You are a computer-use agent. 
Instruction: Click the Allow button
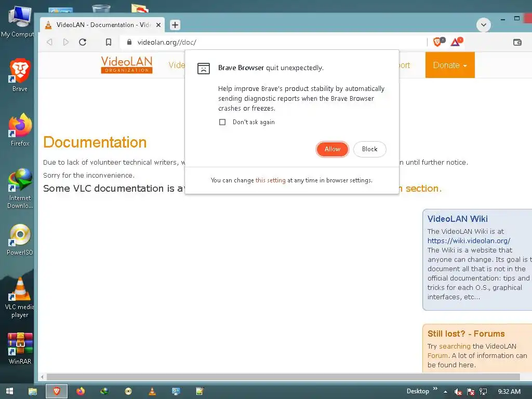pyautogui.click(x=332, y=149)
